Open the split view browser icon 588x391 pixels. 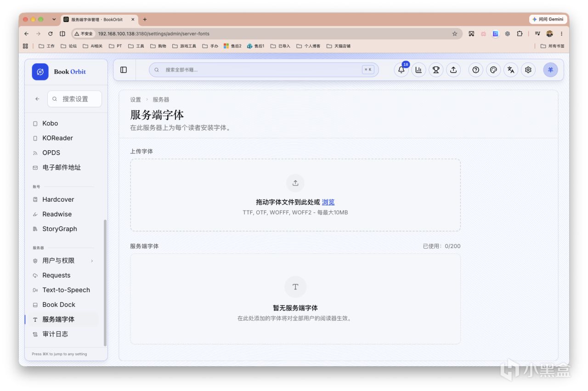tap(62, 34)
